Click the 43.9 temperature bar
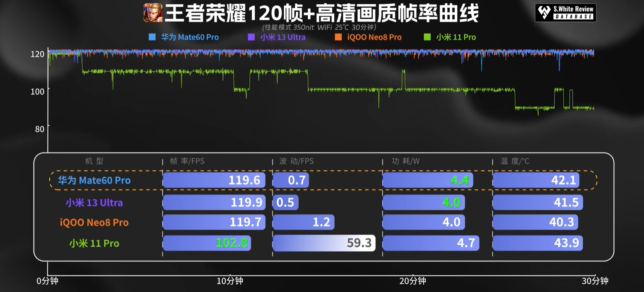The width and height of the screenshot is (644, 292). (538, 243)
